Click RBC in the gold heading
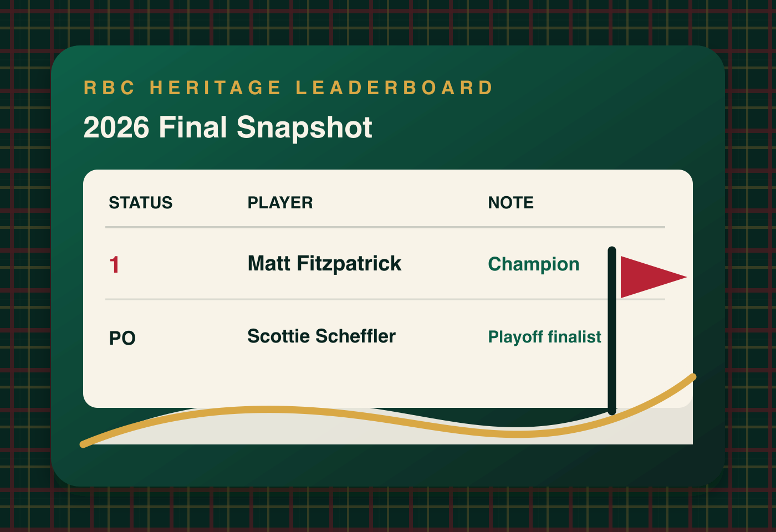Image resolution: width=776 pixels, height=532 pixels. pyautogui.click(x=109, y=88)
